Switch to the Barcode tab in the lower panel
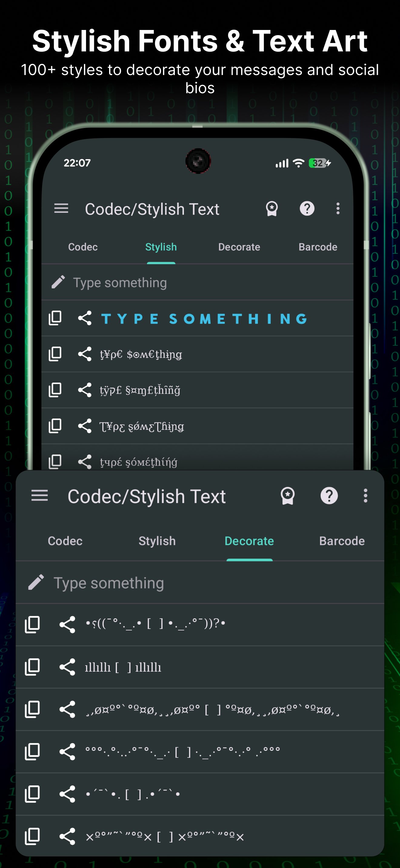 click(x=342, y=541)
